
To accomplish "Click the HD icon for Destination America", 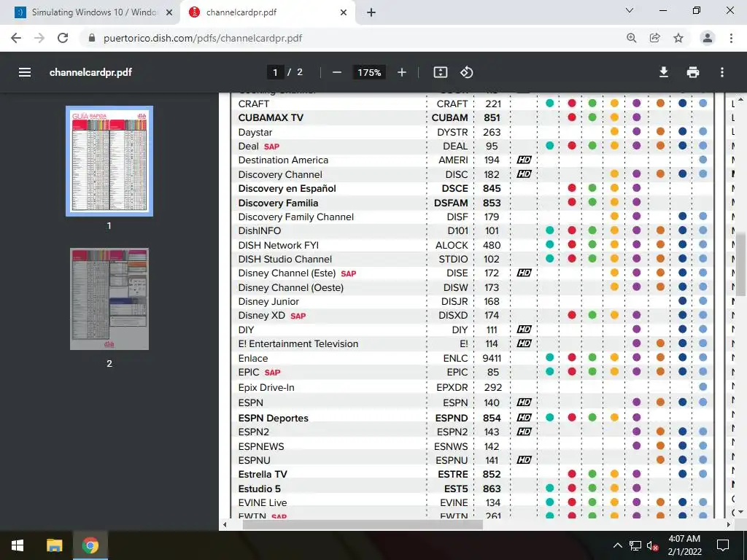I will coord(524,160).
